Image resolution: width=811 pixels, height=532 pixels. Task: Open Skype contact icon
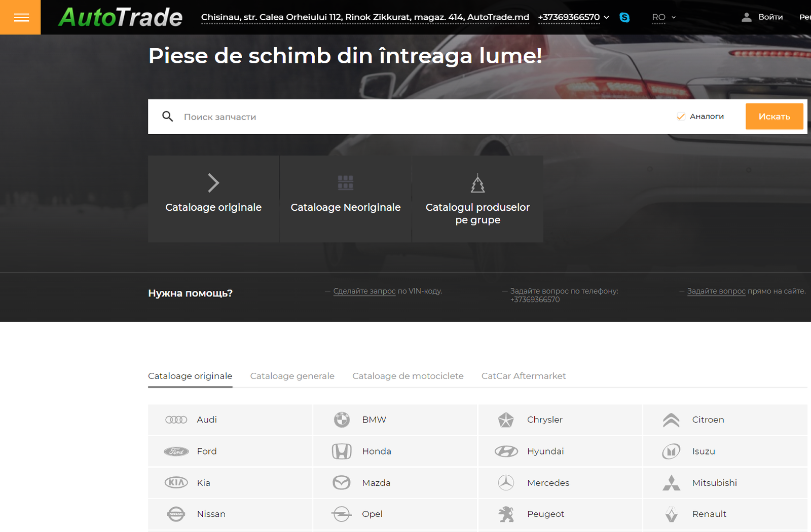pyautogui.click(x=625, y=17)
